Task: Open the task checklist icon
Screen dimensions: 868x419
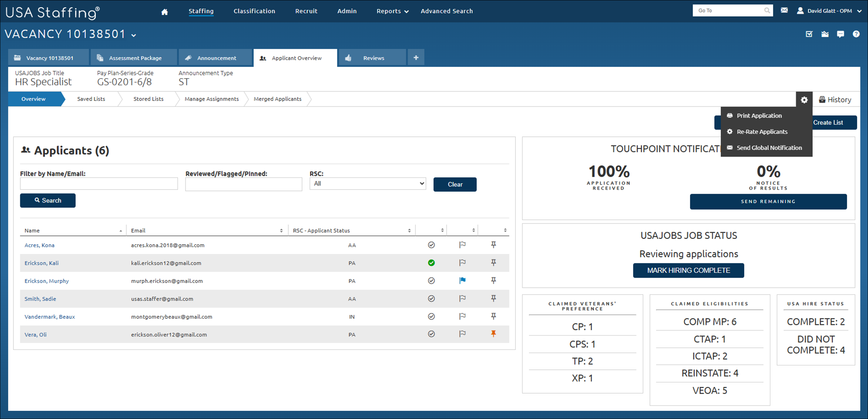Action: (809, 34)
